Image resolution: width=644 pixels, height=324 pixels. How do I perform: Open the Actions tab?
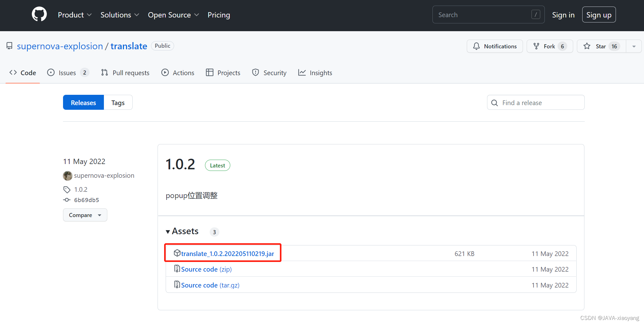[178, 73]
